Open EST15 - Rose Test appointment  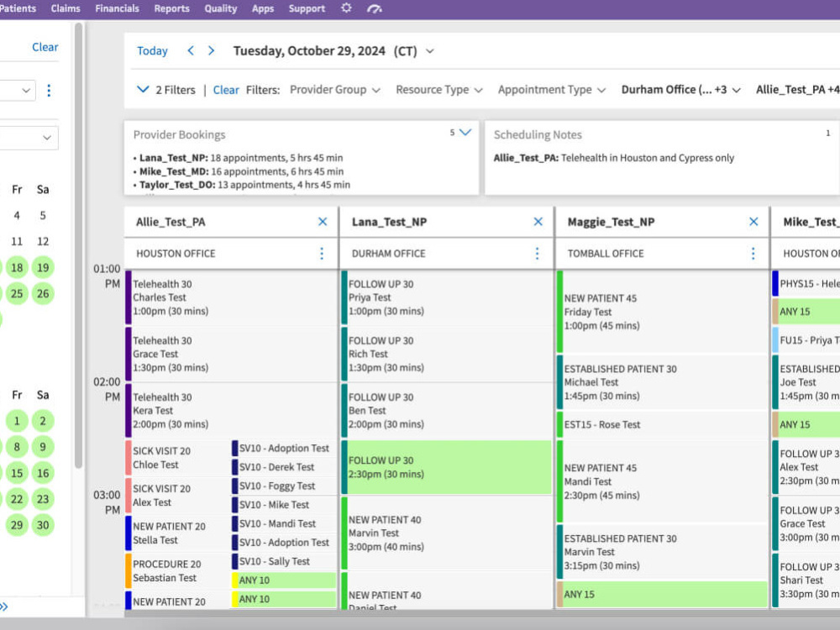(x=662, y=425)
